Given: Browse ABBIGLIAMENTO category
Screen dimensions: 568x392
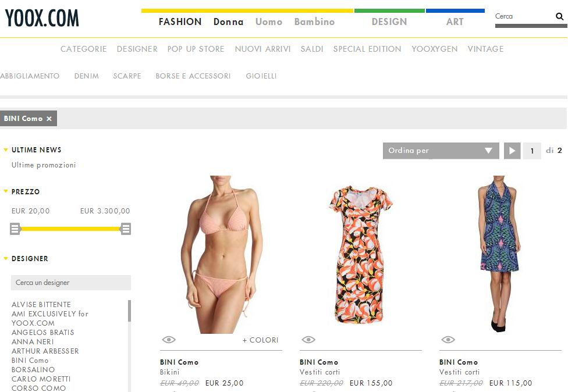Looking at the screenshot, I should (x=30, y=76).
